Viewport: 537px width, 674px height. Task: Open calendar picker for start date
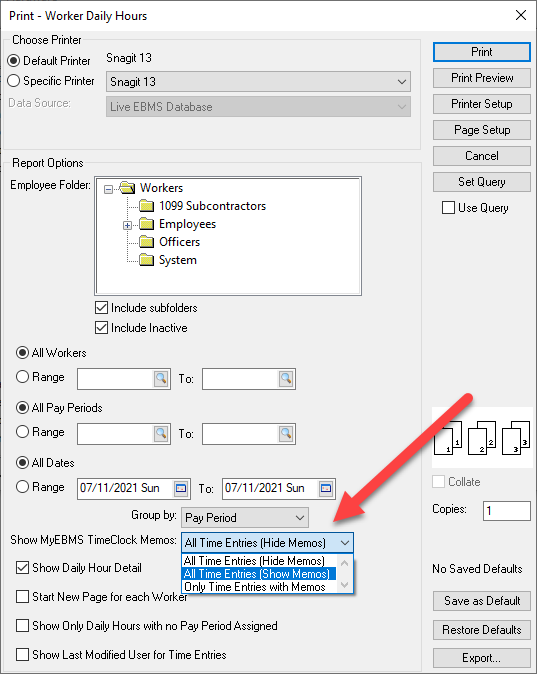point(181,489)
